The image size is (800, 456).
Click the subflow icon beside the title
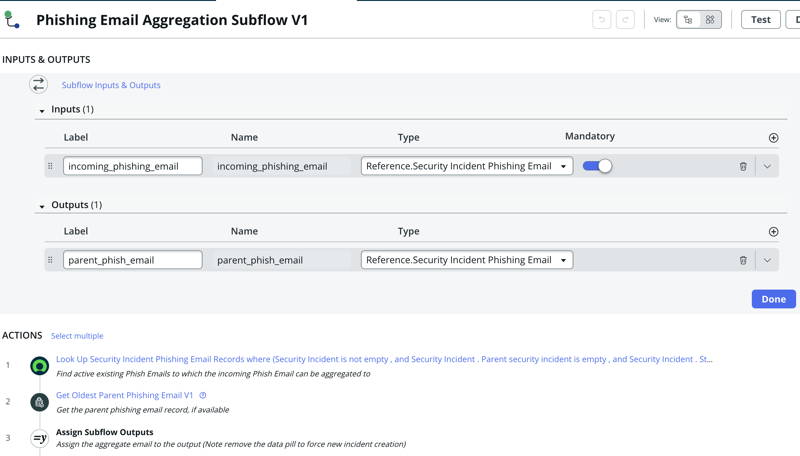12,20
